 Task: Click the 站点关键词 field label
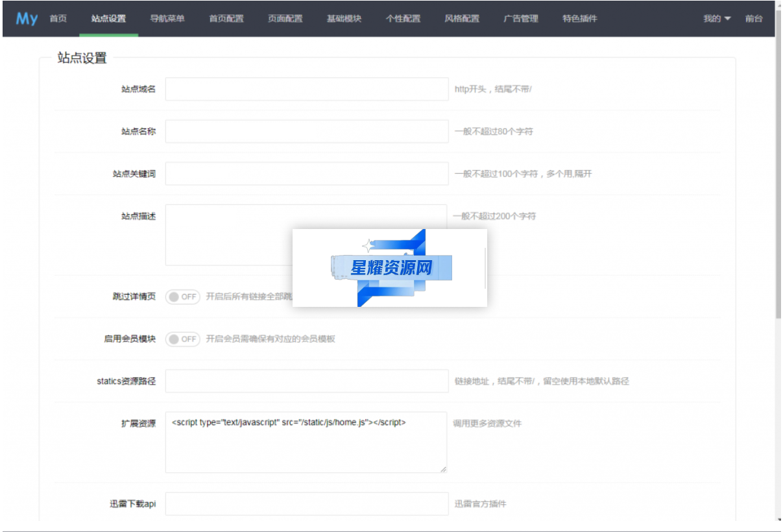pyautogui.click(x=134, y=174)
